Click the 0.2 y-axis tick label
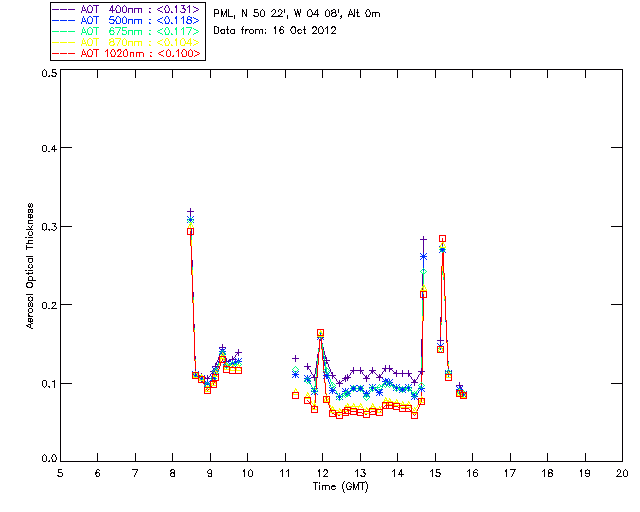Image resolution: width=640 pixels, height=512 pixels. click(49, 305)
